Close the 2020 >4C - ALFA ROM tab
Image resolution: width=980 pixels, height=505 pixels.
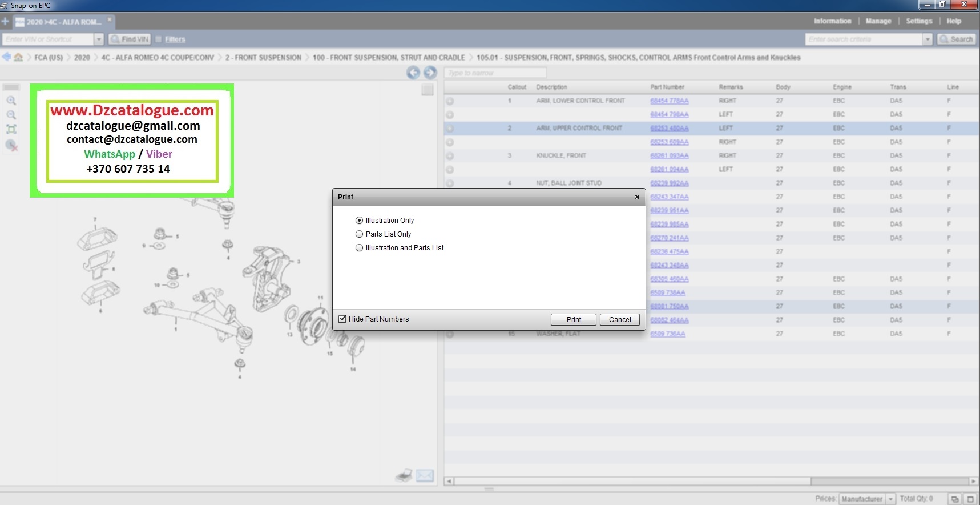click(x=110, y=19)
